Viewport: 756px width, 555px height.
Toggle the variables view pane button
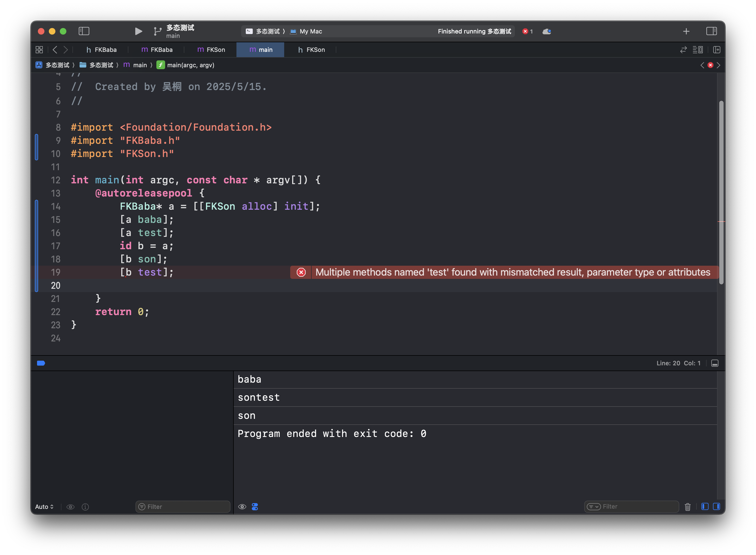click(x=705, y=507)
